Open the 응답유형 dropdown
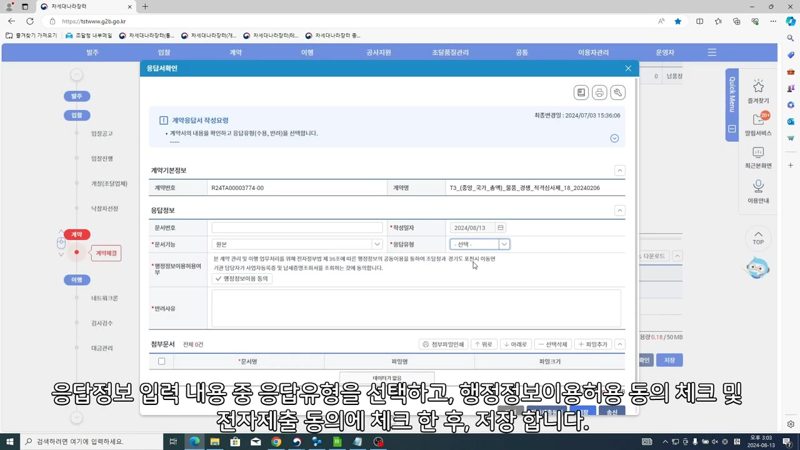The image size is (800, 450). tap(480, 244)
